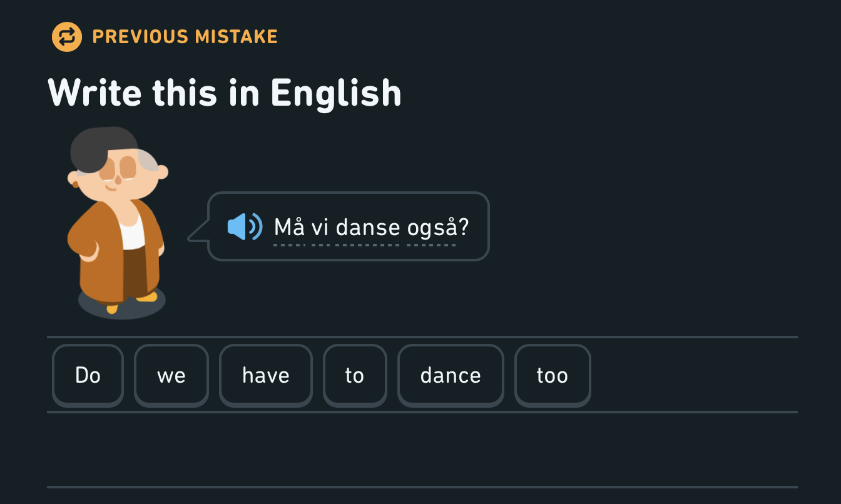Tap the "too" word tile
841x504 pixels.
tap(552, 375)
